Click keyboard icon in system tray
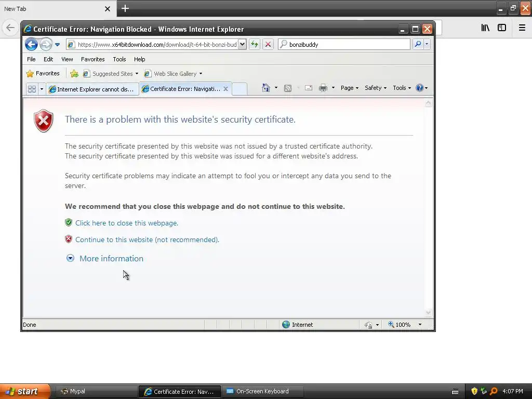Screen dimensions: 532x399 (455, 392)
